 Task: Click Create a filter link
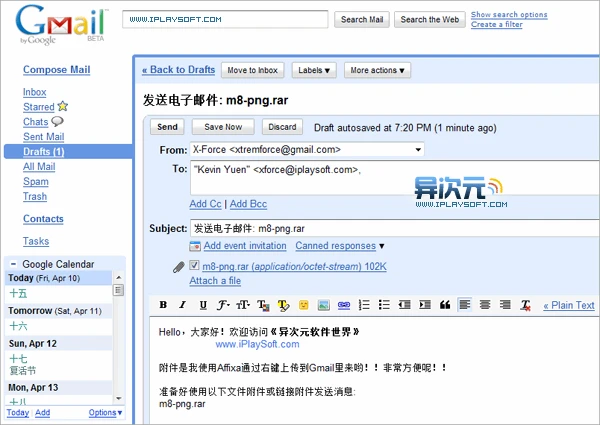pos(496,24)
